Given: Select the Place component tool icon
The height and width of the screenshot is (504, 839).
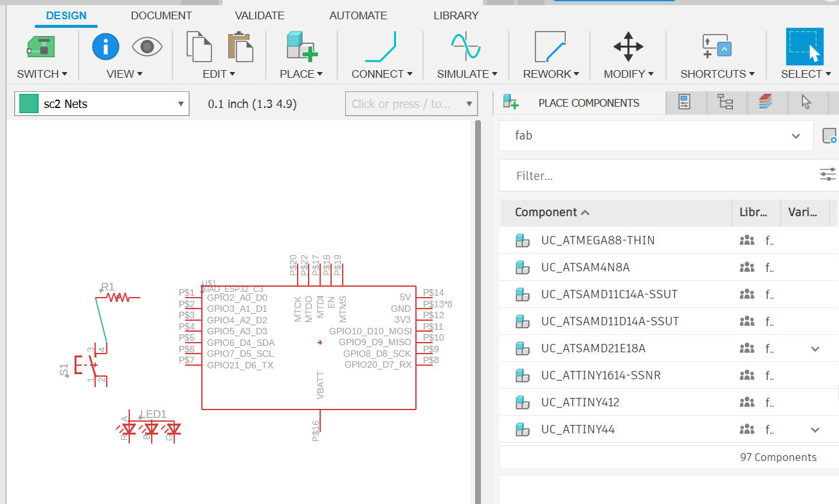Looking at the screenshot, I should coord(302,47).
